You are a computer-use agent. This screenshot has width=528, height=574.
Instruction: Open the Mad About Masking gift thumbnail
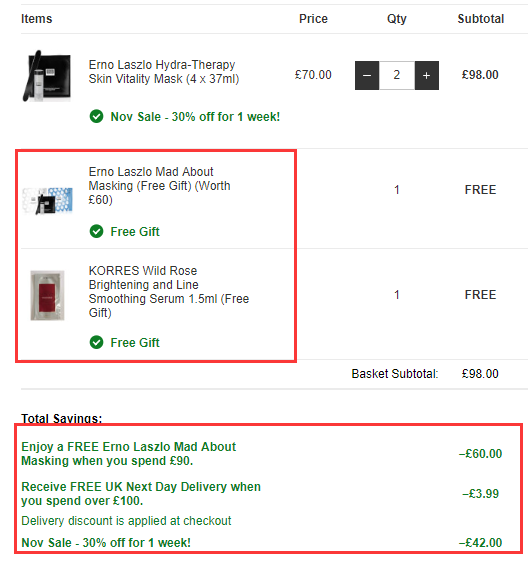(x=47, y=200)
